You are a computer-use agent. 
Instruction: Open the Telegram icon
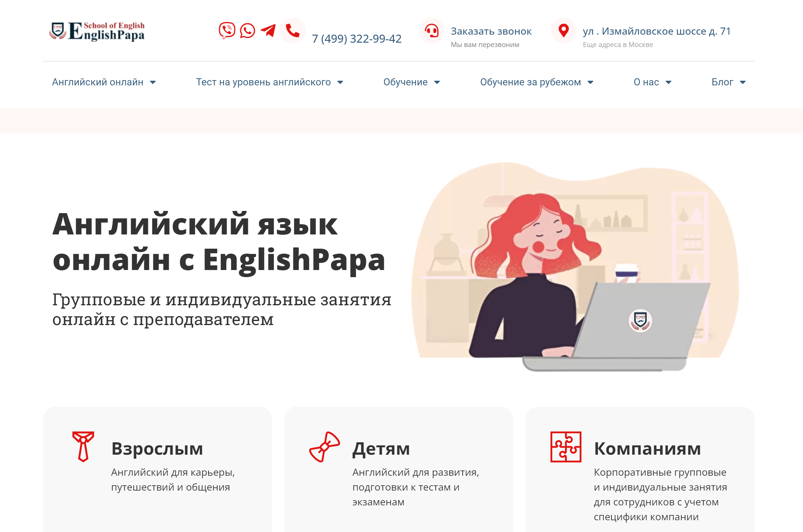(x=268, y=31)
